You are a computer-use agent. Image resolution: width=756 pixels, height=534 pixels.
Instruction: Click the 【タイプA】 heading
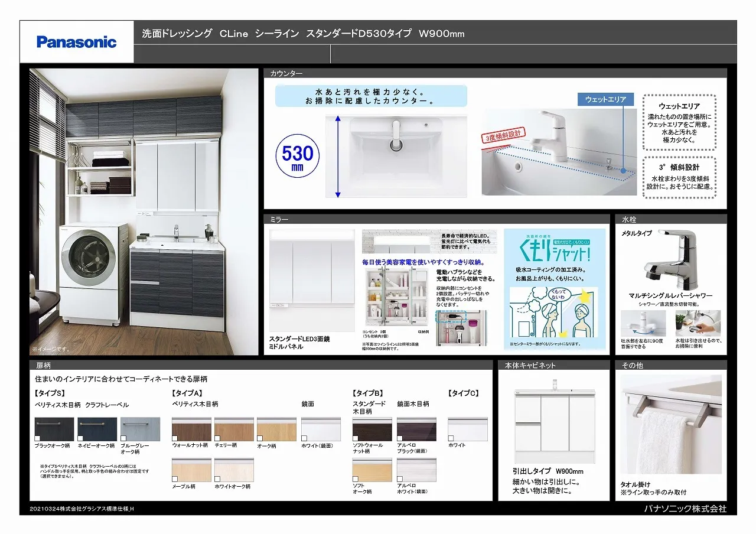(187, 393)
